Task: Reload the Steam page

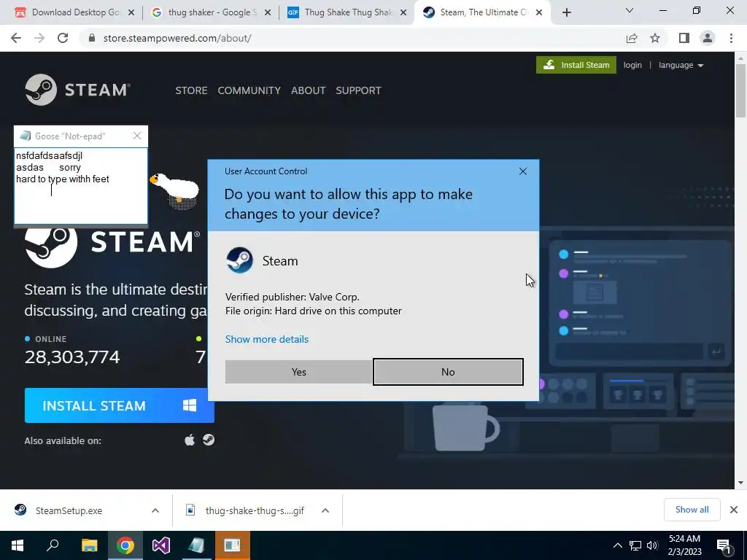Action: (x=63, y=38)
